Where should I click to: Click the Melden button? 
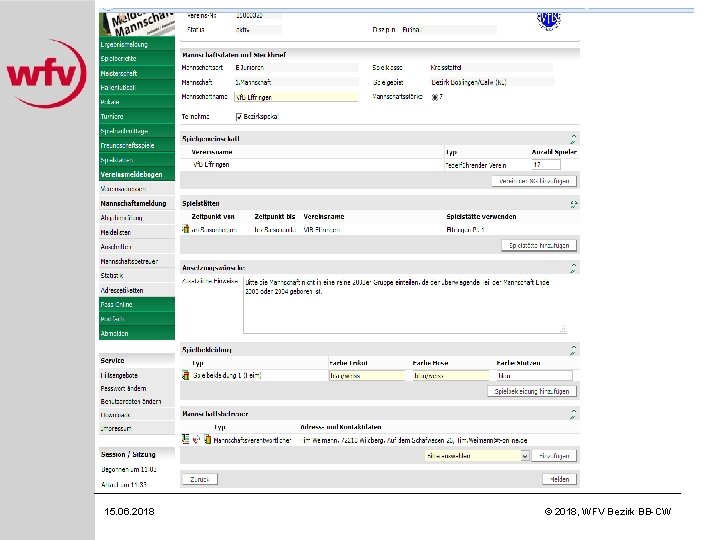560,479
